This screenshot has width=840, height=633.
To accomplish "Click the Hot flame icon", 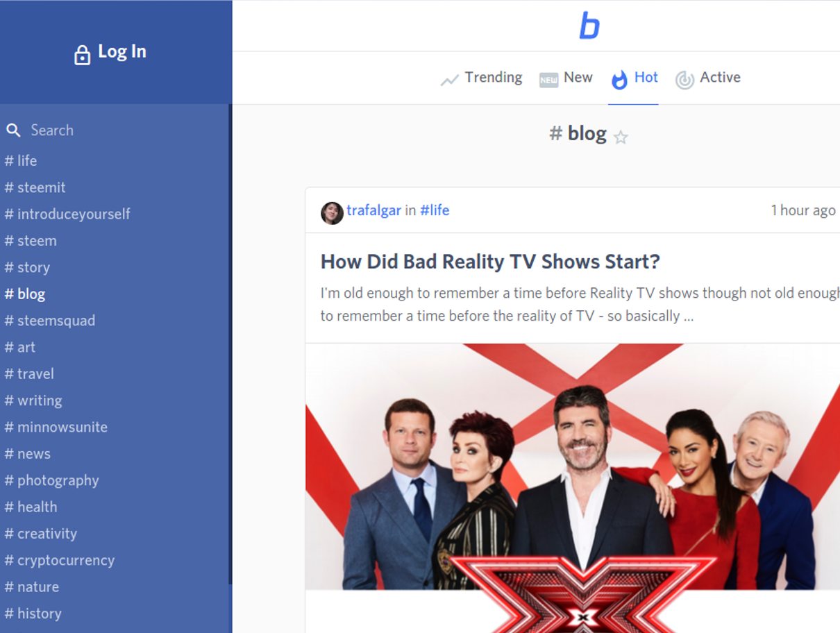I will (x=619, y=80).
